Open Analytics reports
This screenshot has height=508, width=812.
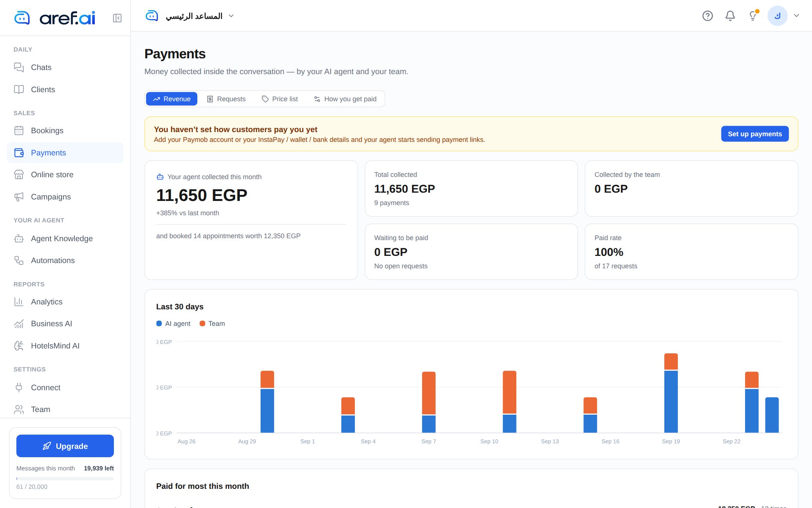[x=65, y=302]
